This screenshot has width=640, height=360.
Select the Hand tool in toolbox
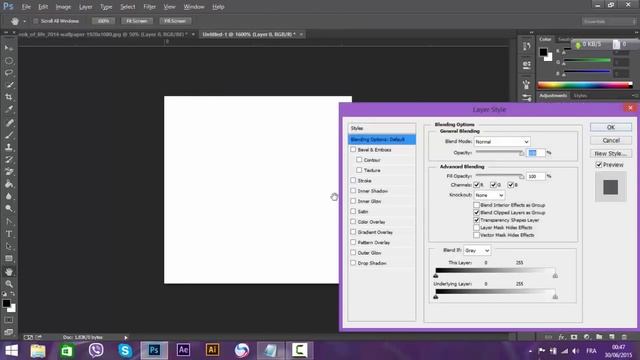coord(9,271)
